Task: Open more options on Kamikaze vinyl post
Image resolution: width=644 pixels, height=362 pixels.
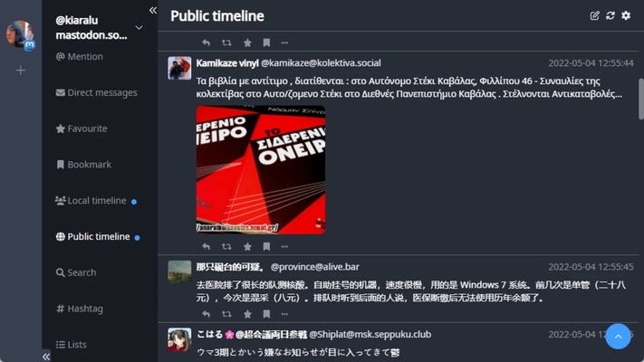Action: pos(284,247)
